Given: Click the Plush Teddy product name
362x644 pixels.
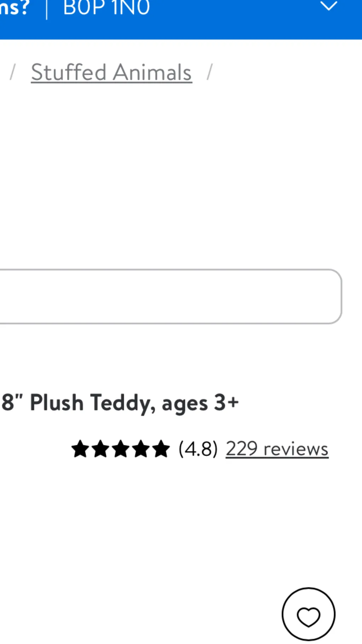Looking at the screenshot, I should 92,403.
